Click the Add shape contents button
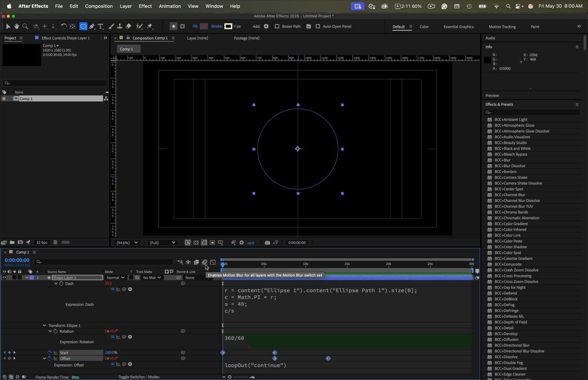The image size is (588, 380). [x=266, y=26]
